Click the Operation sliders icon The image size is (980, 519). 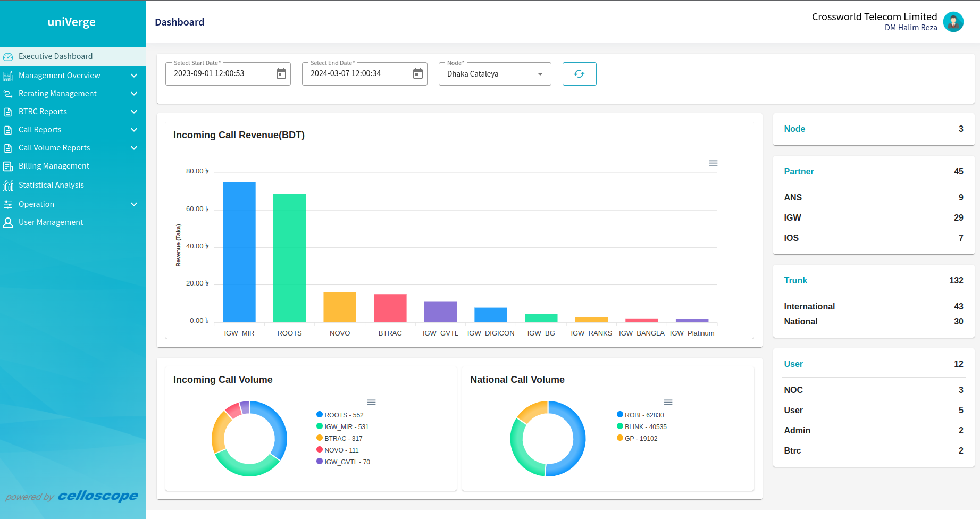[8, 205]
